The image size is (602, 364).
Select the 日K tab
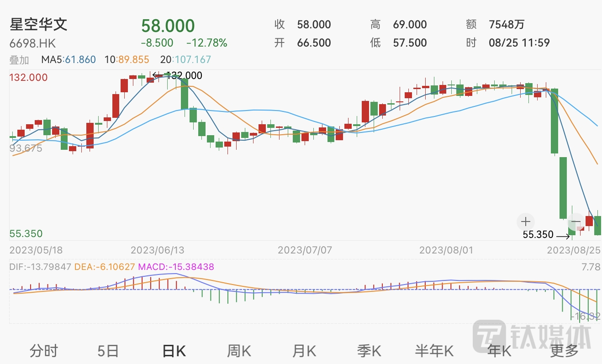tap(174, 351)
